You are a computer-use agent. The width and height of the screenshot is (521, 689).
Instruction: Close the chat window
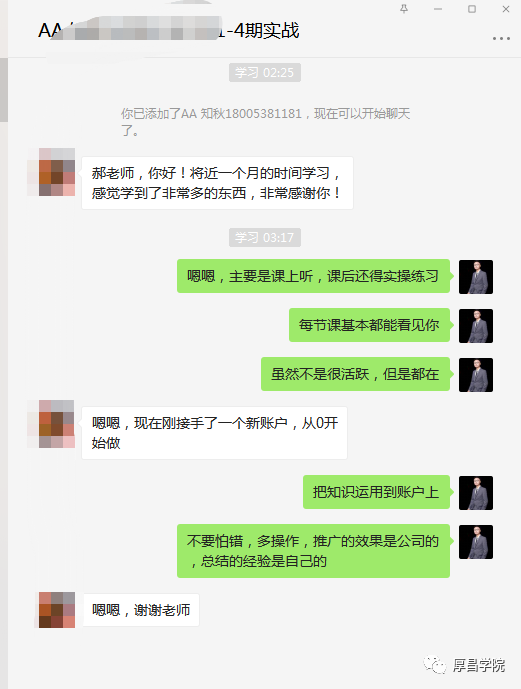[x=506, y=9]
